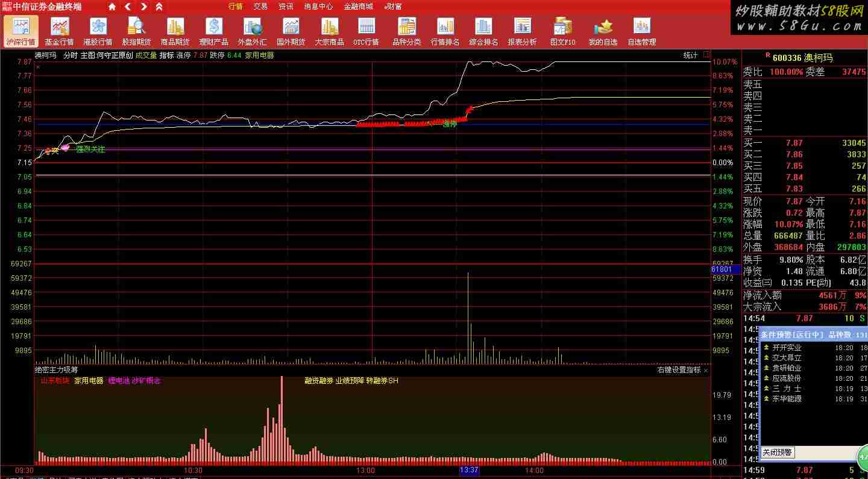Select 东华能源 alert row
Image resolution: width=868 pixels, height=479 pixels.
click(x=814, y=399)
